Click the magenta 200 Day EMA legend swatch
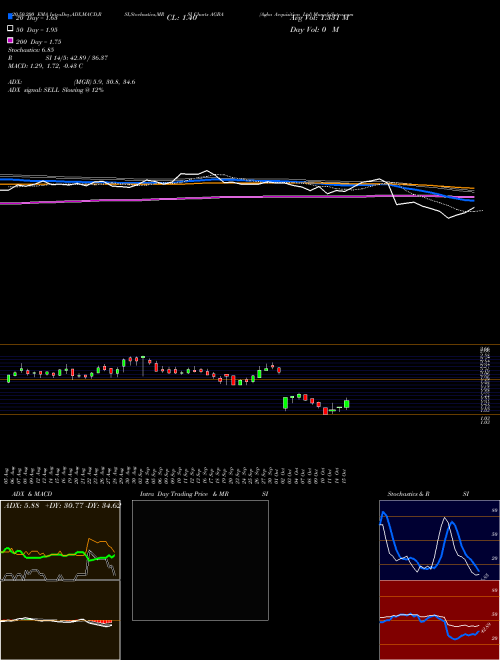 click(x=10, y=40)
